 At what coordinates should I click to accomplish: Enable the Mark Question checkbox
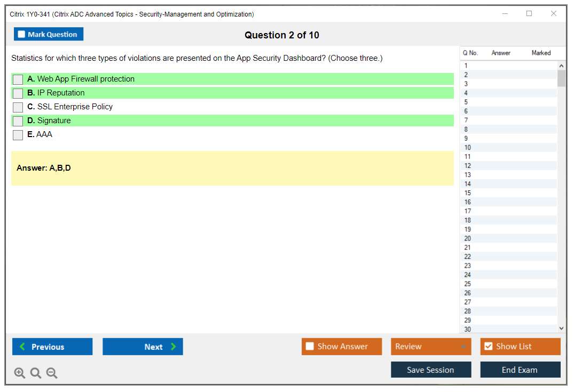coord(22,35)
